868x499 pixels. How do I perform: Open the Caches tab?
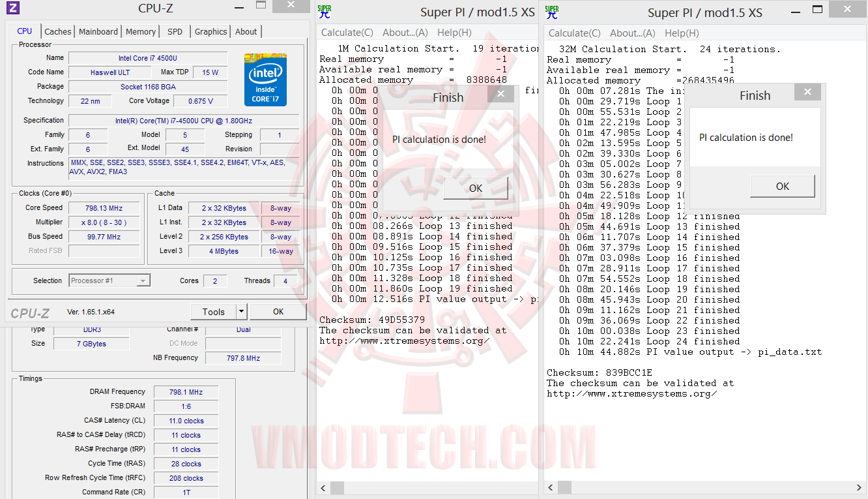pos(58,31)
